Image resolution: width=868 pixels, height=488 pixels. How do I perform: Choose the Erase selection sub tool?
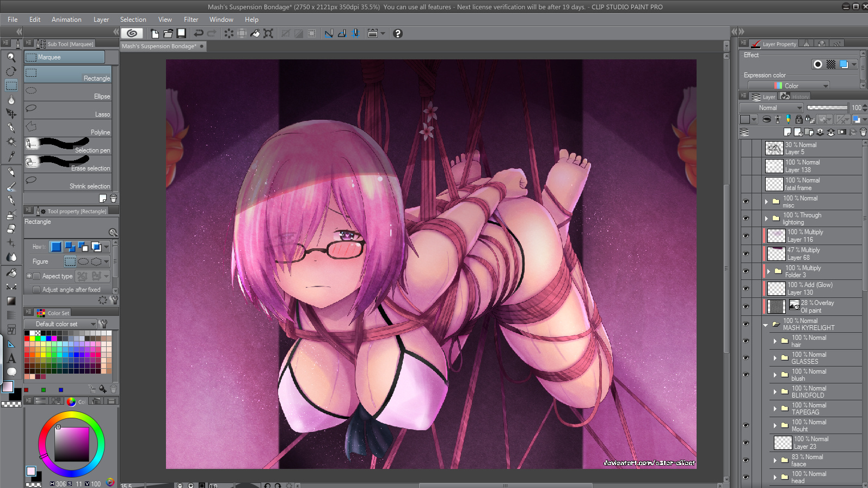pos(68,164)
